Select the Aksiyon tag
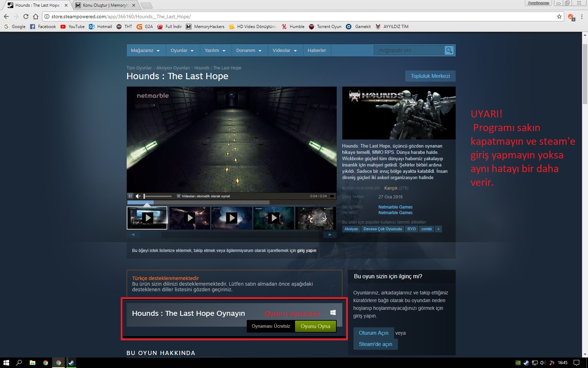588x368 pixels. pos(351,229)
